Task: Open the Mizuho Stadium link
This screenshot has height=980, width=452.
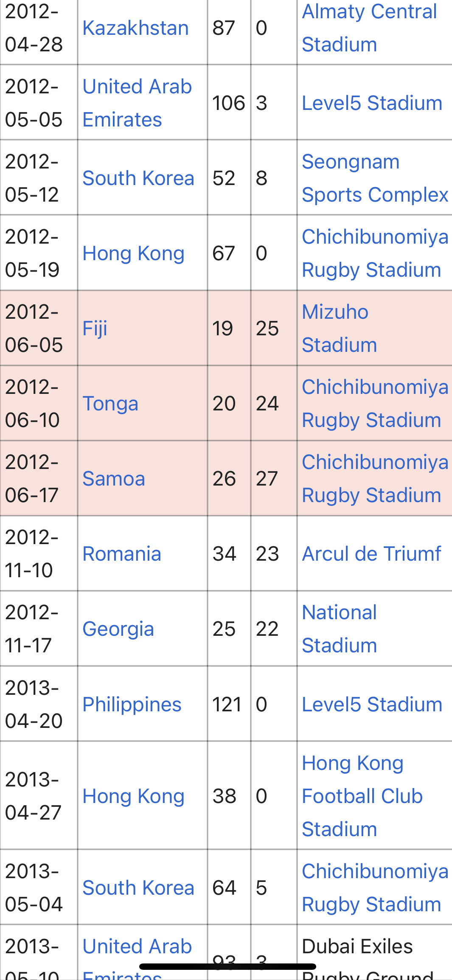Action: pyautogui.click(x=340, y=329)
